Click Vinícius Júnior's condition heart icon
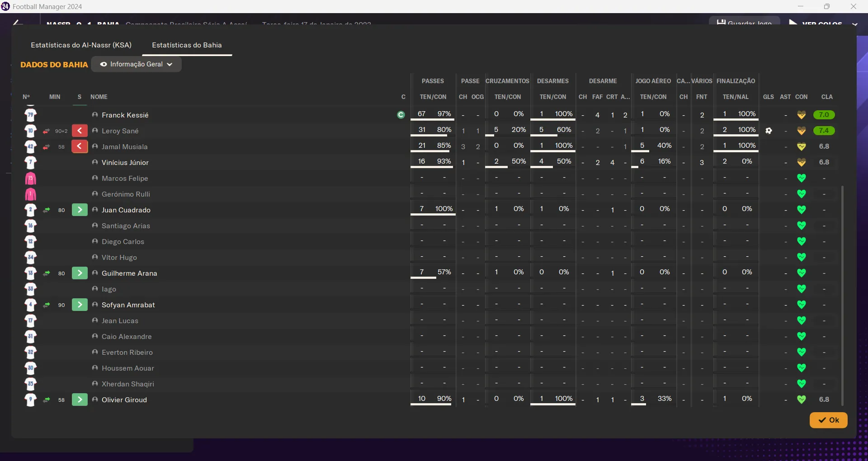This screenshot has height=461, width=868. coord(802,162)
